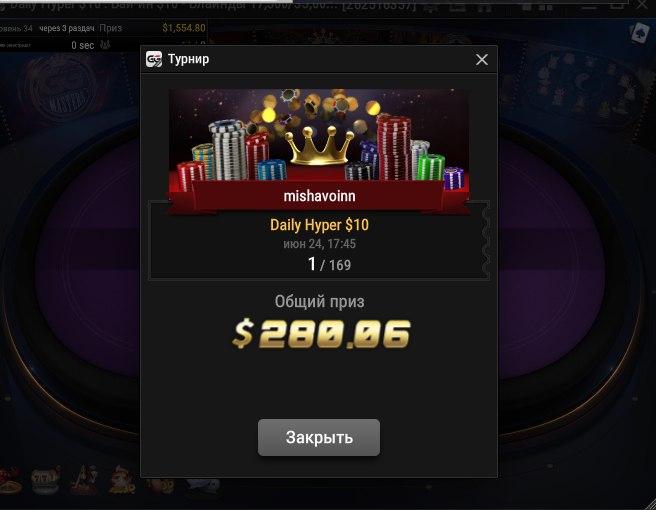Open the slot machine 777 game icon
The height and width of the screenshot is (510, 656).
(46, 480)
